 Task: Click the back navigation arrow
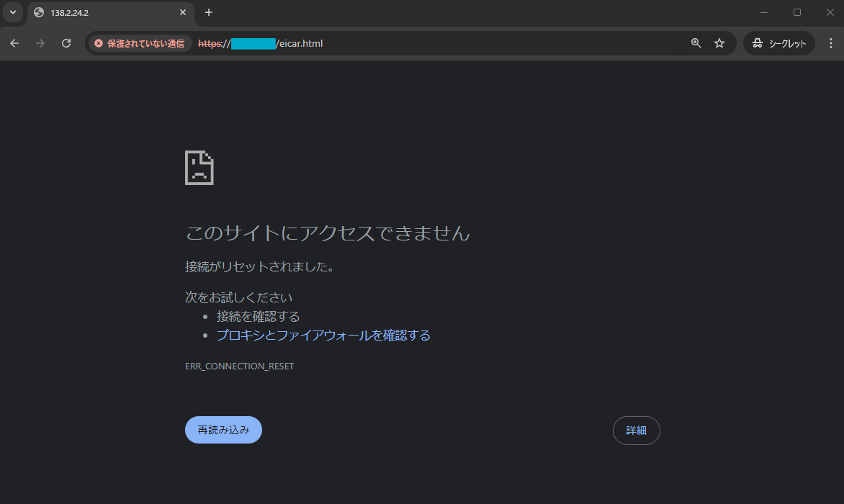(x=14, y=43)
